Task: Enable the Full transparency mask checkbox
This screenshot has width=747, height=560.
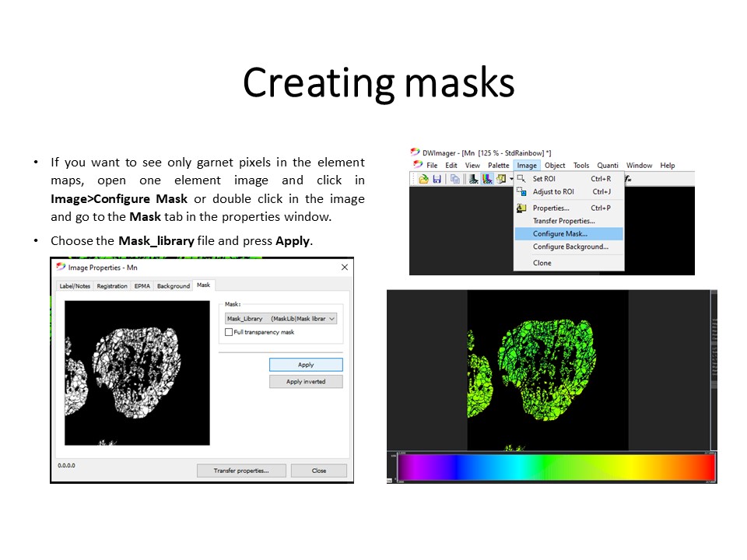Action: [228, 332]
